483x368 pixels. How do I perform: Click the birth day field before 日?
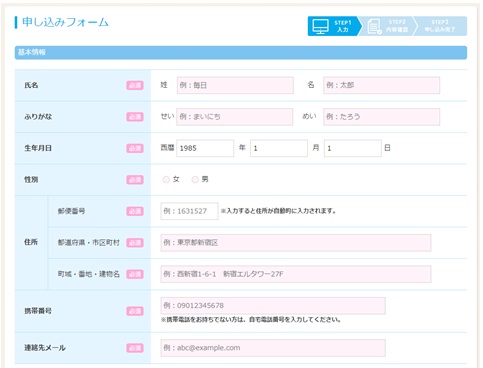(x=353, y=148)
